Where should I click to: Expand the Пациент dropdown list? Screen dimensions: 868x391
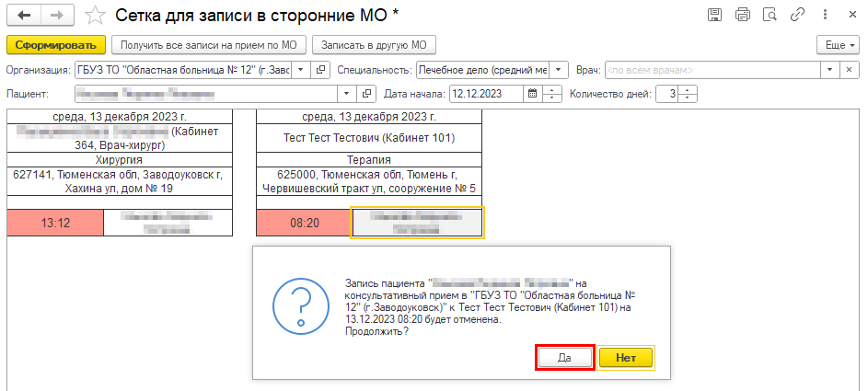tap(346, 94)
